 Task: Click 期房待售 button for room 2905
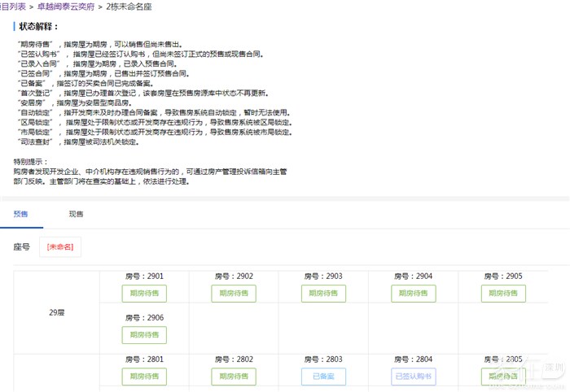(x=502, y=294)
